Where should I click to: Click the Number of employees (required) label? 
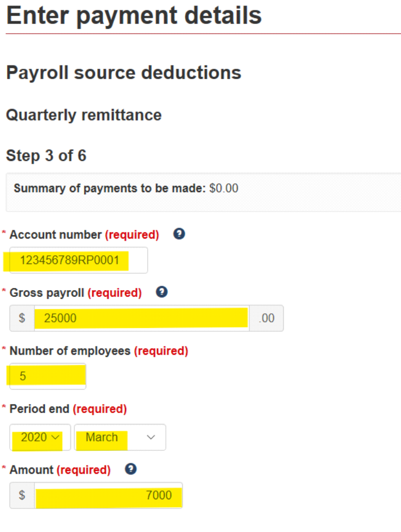tap(99, 351)
